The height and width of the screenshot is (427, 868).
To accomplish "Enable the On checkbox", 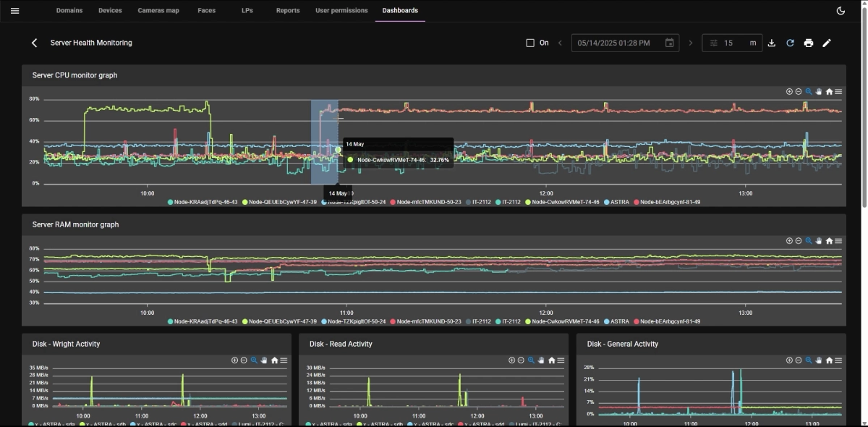I will (x=530, y=43).
